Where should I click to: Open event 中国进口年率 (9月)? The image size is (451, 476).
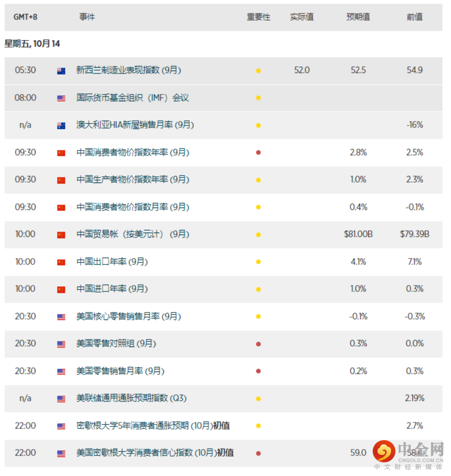tap(112, 288)
